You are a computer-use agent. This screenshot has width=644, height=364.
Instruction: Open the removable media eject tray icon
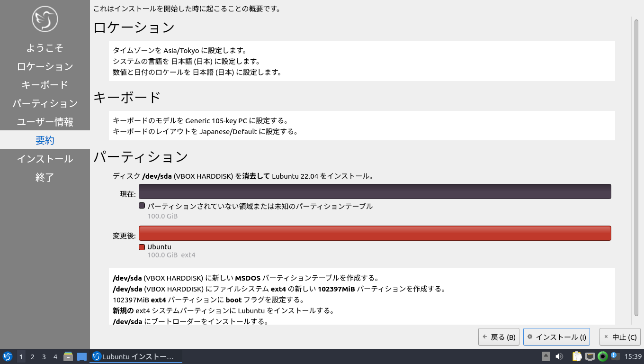click(x=546, y=356)
